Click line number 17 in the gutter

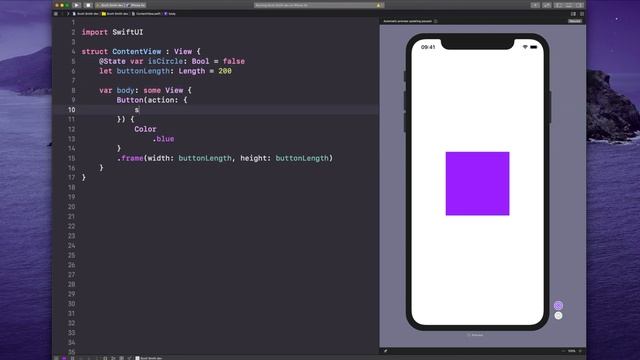pyautogui.click(x=71, y=178)
